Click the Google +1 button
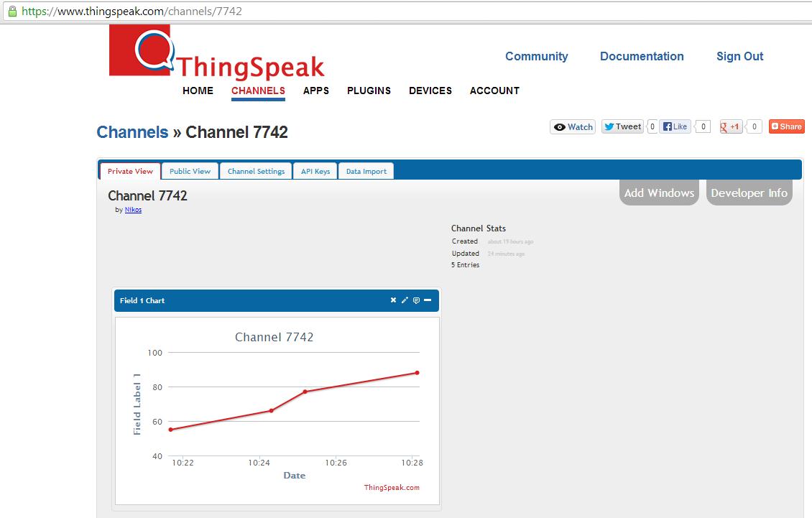Viewport: 812px width, 518px height. [731, 126]
